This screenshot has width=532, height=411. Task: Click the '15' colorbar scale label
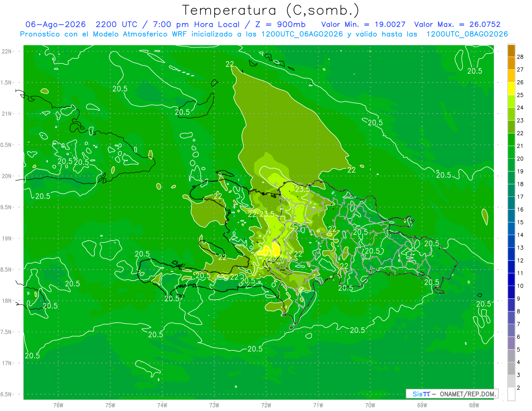[520, 223]
